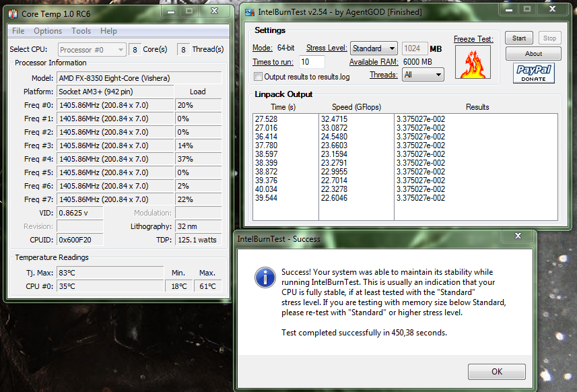Click the Max temperature 61°C

[207, 286]
